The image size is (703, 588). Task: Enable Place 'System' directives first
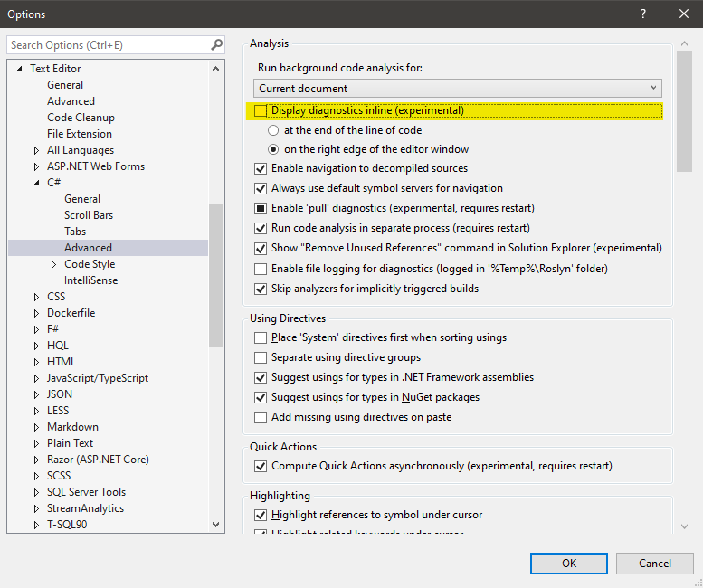coord(261,337)
